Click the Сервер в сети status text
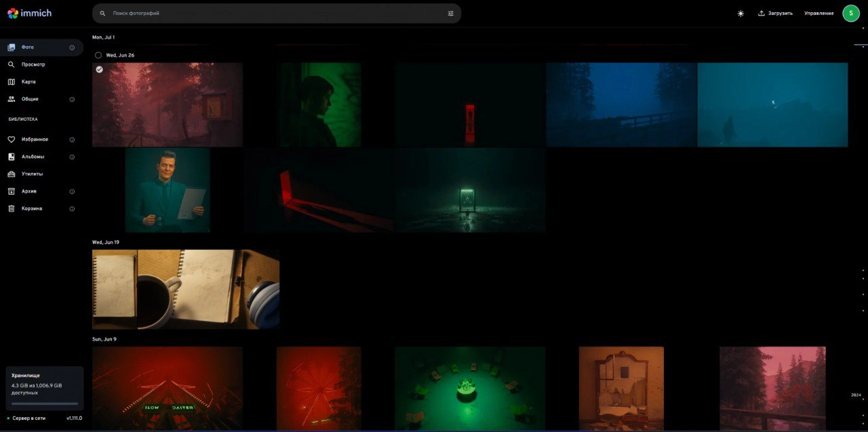The height and width of the screenshot is (432, 868). pos(29,418)
